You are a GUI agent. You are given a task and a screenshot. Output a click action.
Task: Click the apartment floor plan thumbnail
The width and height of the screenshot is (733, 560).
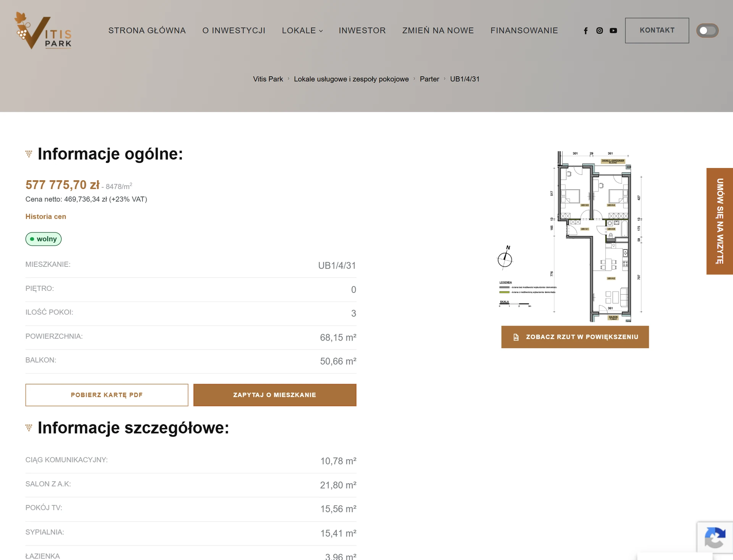point(571,236)
